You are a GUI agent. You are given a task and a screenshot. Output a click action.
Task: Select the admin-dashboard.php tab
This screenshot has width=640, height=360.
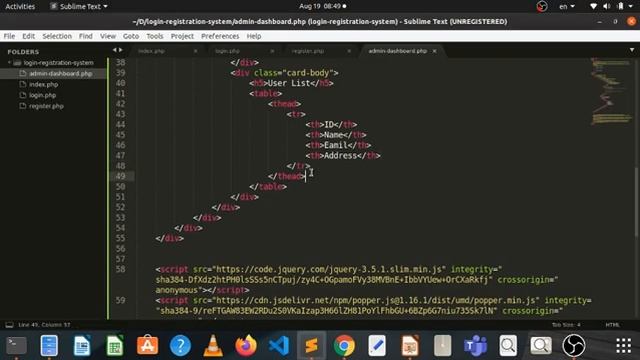[x=397, y=51]
